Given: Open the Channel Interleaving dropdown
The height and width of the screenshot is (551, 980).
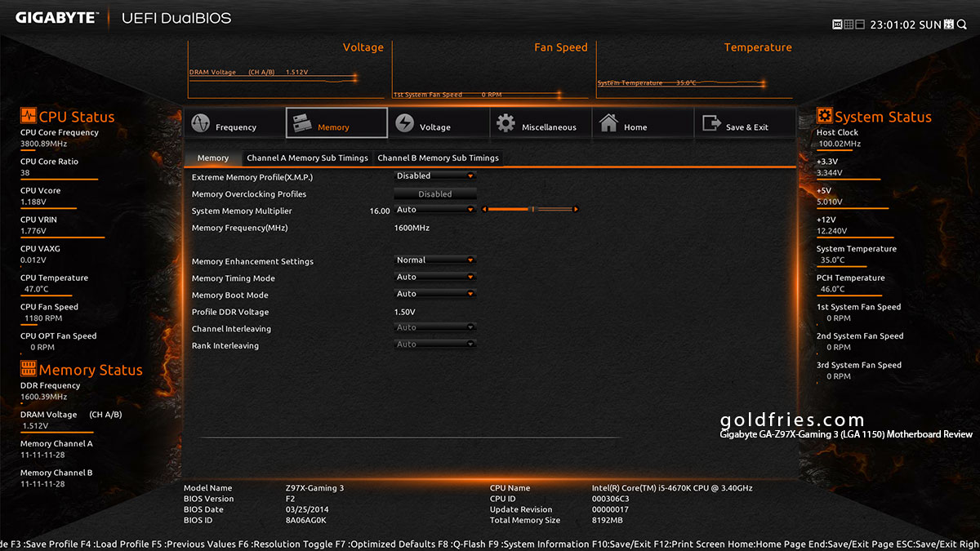Looking at the screenshot, I should point(434,327).
